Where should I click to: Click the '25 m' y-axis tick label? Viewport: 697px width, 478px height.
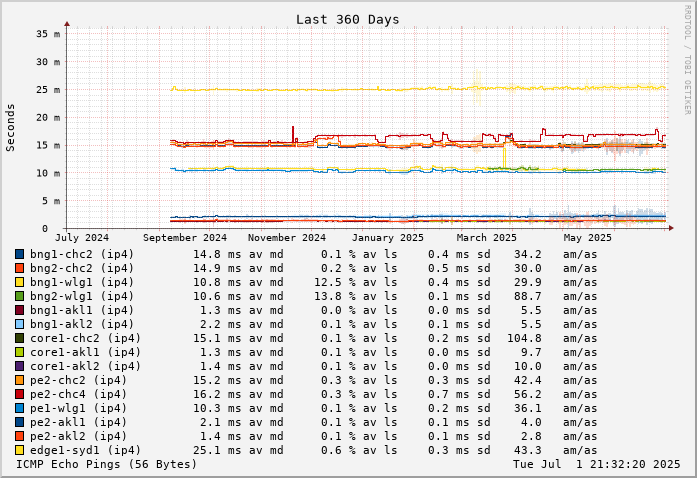[48, 90]
